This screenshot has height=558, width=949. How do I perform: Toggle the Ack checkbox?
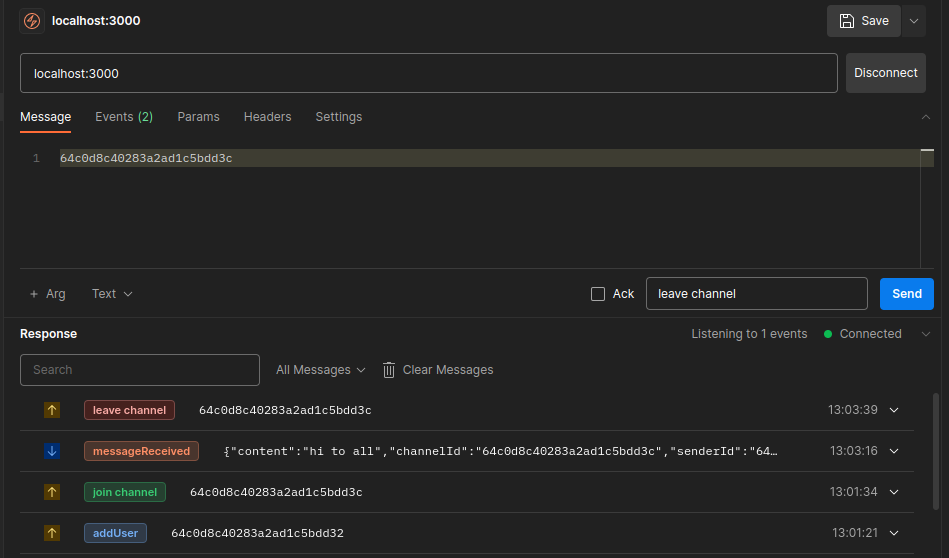[x=598, y=294]
